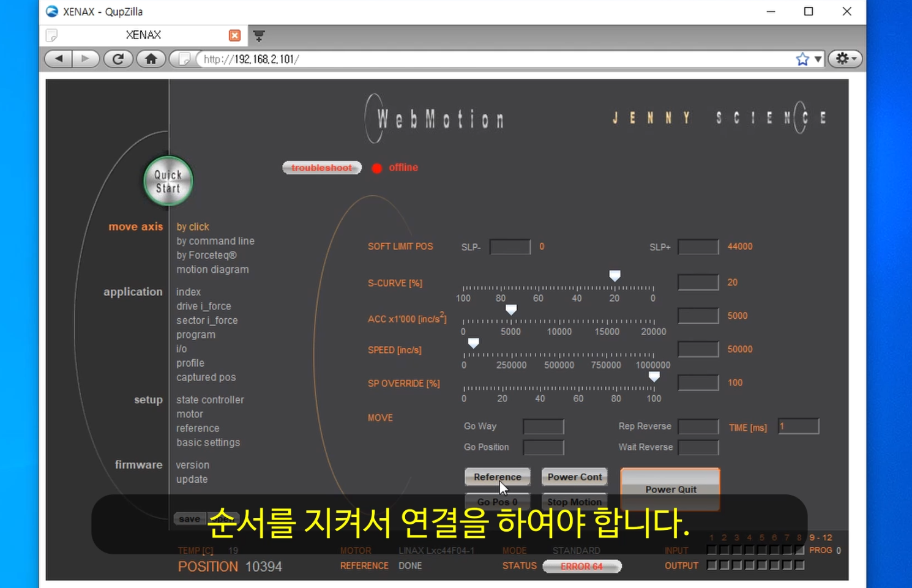This screenshot has height=588, width=912.
Task: Open the captured pos page
Action: coord(206,378)
